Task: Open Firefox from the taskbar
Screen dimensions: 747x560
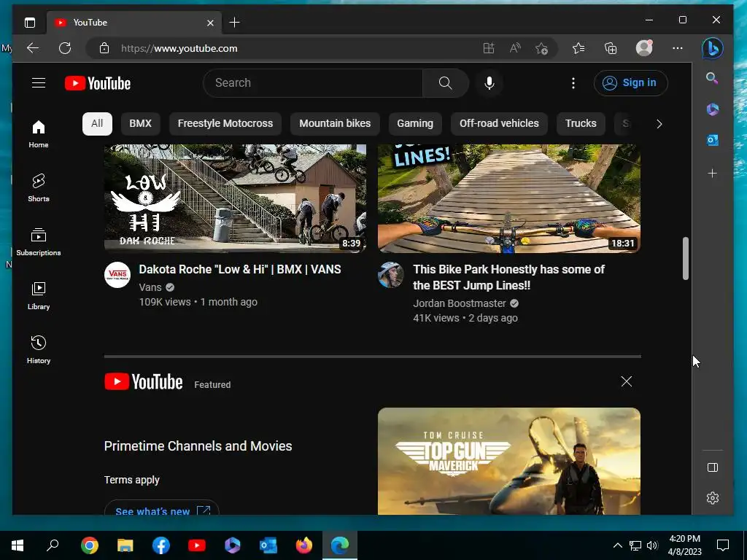Action: pyautogui.click(x=304, y=545)
